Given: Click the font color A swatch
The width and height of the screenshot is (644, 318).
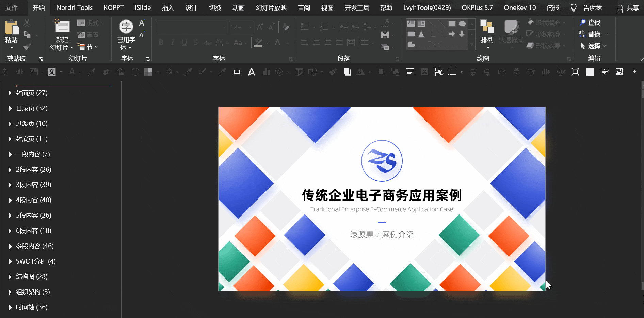Looking at the screenshot, I should click(278, 43).
